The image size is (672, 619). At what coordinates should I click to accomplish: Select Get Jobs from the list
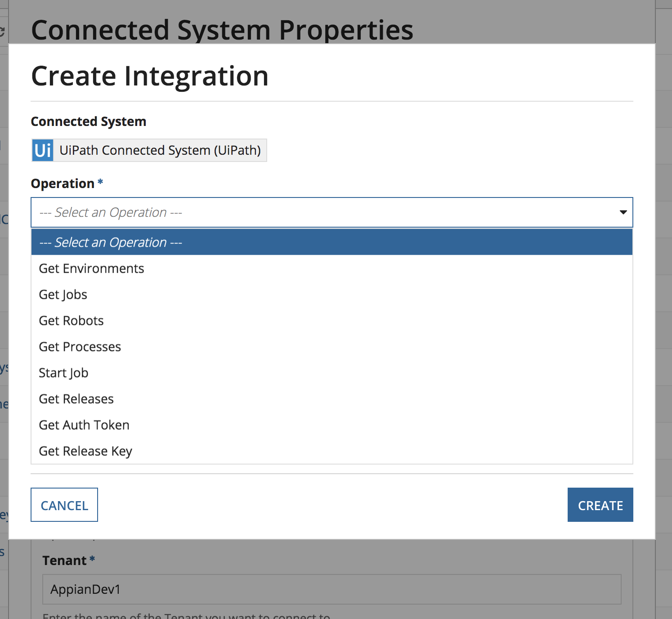(332, 295)
